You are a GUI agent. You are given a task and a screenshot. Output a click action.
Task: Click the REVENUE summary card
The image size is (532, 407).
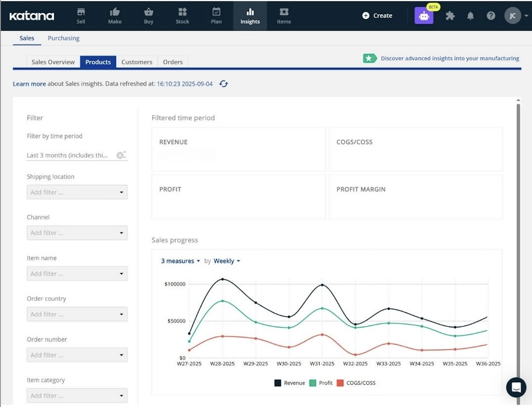(x=238, y=149)
